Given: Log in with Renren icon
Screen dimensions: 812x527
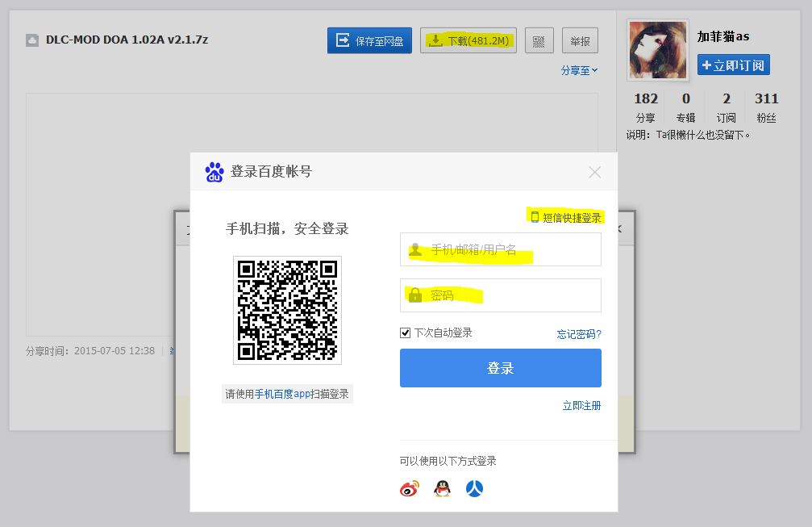Looking at the screenshot, I should point(474,488).
